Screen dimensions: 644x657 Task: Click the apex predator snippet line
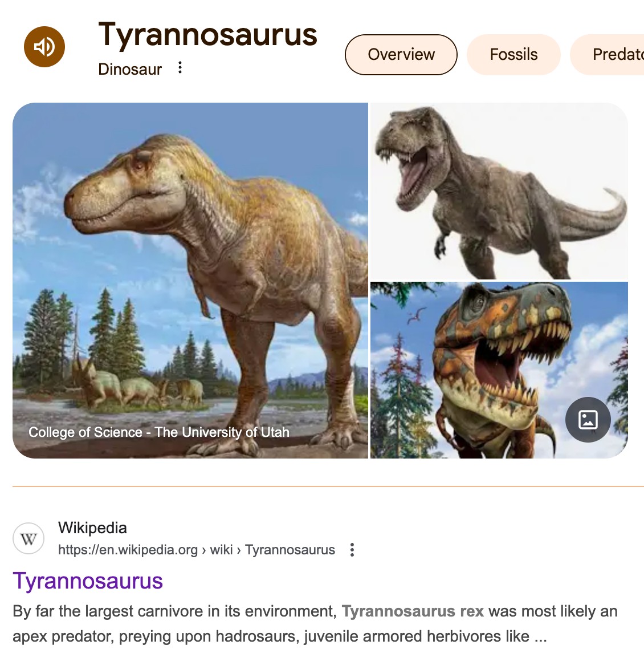pyautogui.click(x=280, y=636)
